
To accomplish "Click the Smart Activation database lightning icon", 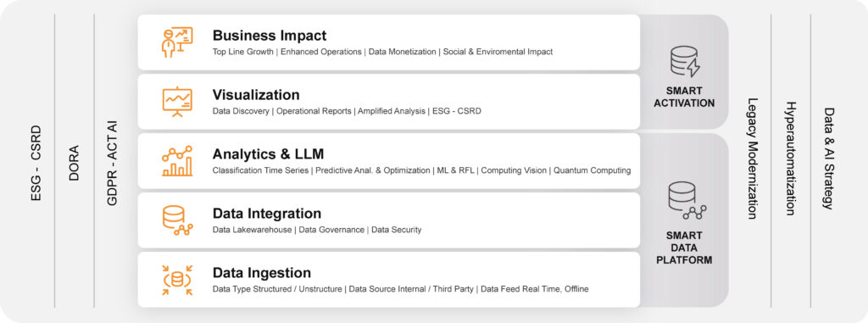I will point(684,62).
